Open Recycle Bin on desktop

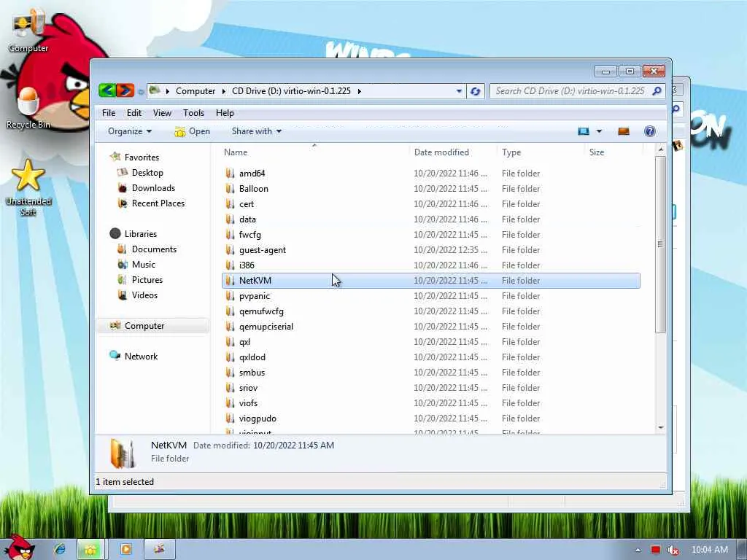(x=28, y=109)
